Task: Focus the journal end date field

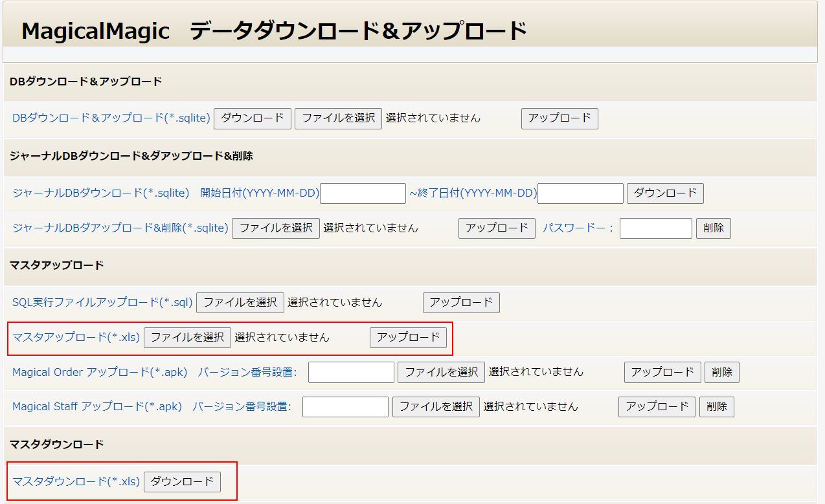Action: (x=580, y=193)
